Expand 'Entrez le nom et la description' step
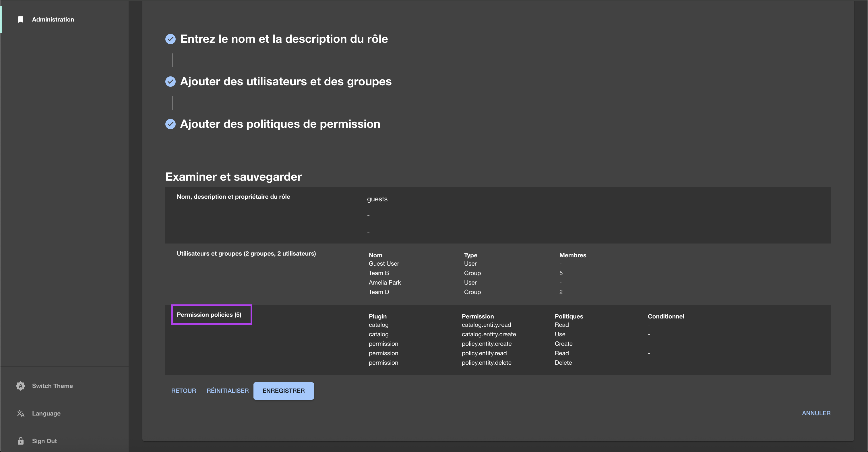 tap(284, 39)
